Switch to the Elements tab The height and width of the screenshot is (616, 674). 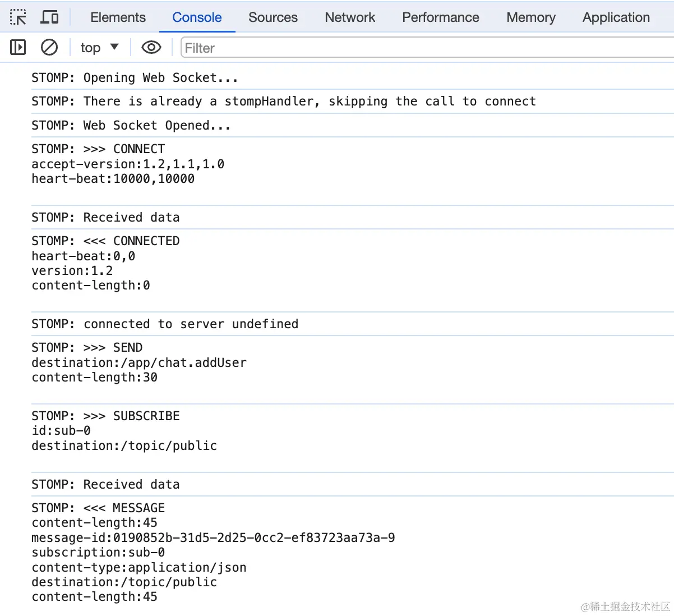pos(118,17)
